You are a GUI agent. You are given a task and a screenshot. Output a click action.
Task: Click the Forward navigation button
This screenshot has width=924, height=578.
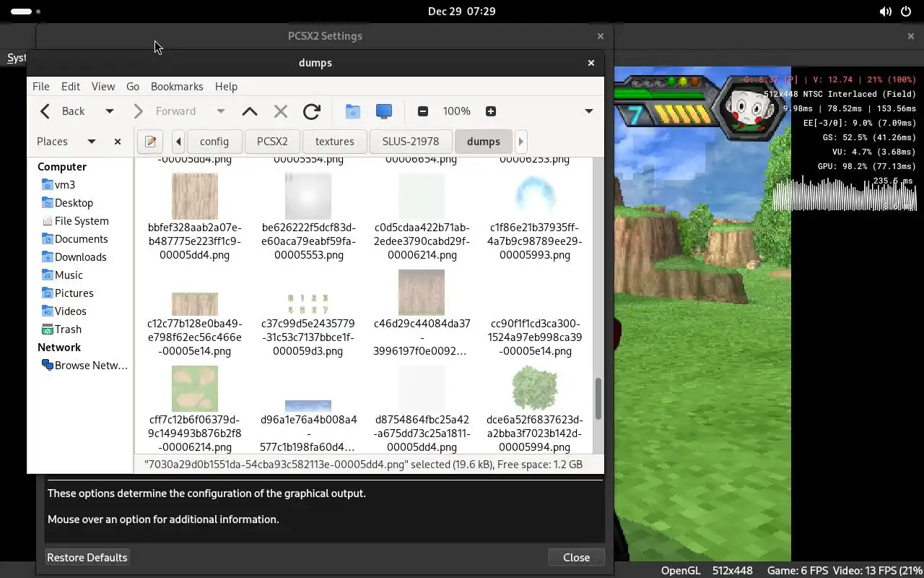(165, 111)
